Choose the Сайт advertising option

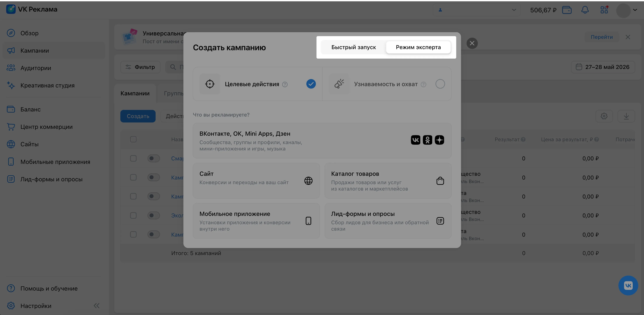(256, 181)
